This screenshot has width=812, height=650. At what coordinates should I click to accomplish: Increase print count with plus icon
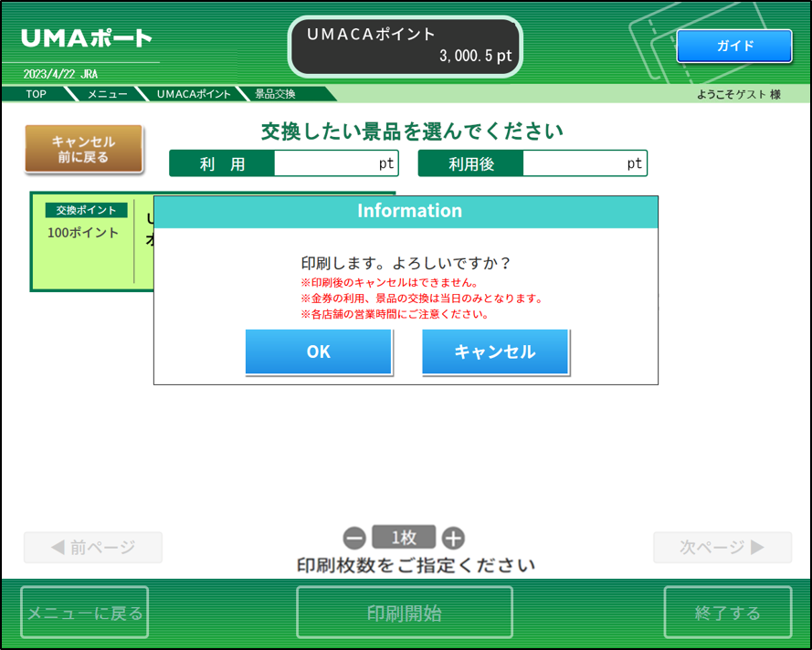click(x=453, y=538)
